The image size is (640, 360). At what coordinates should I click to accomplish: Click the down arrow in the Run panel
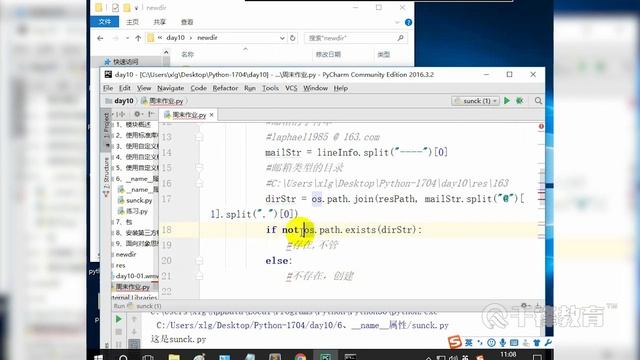tap(134, 332)
